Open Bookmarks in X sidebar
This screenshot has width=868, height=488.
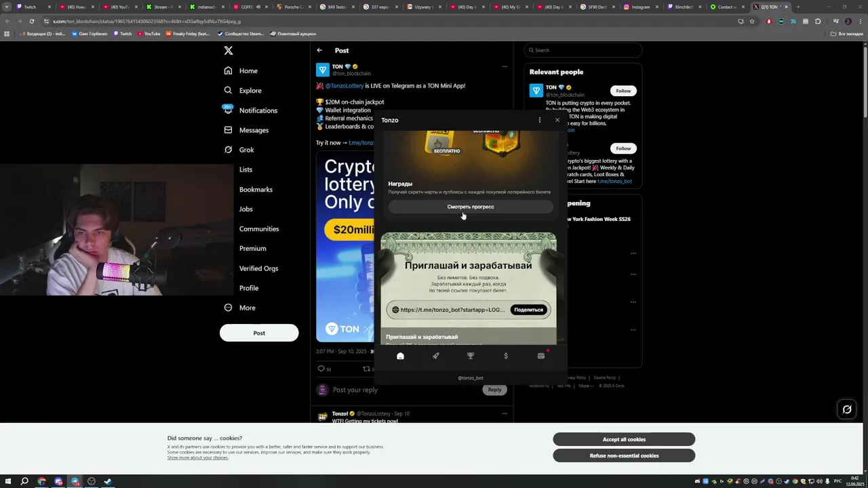[256, 189]
